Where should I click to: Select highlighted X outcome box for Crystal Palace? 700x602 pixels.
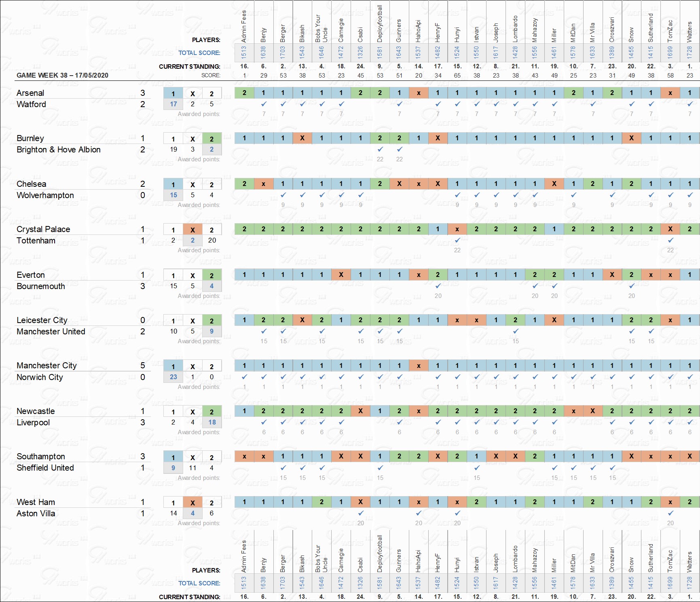pos(192,230)
